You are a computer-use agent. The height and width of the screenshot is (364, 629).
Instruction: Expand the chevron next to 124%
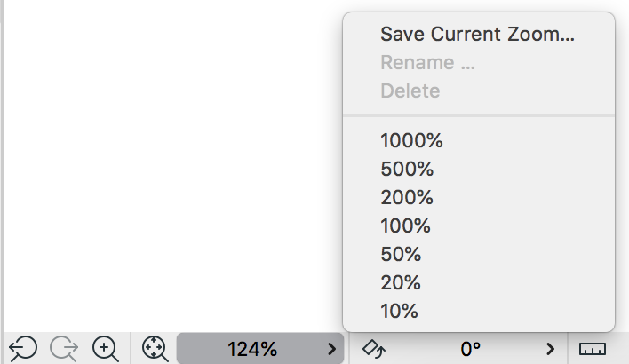pyautogui.click(x=331, y=348)
